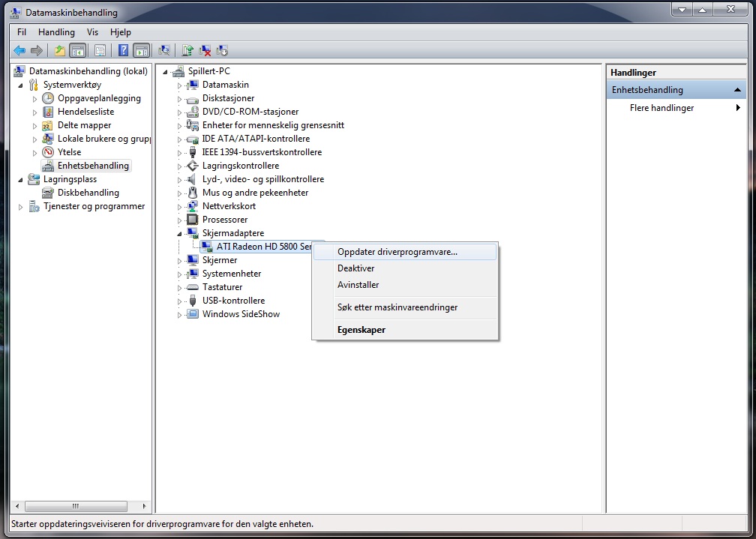Click the Hendelsesliste icon
Screen dimensions: 756x539
[48, 112]
